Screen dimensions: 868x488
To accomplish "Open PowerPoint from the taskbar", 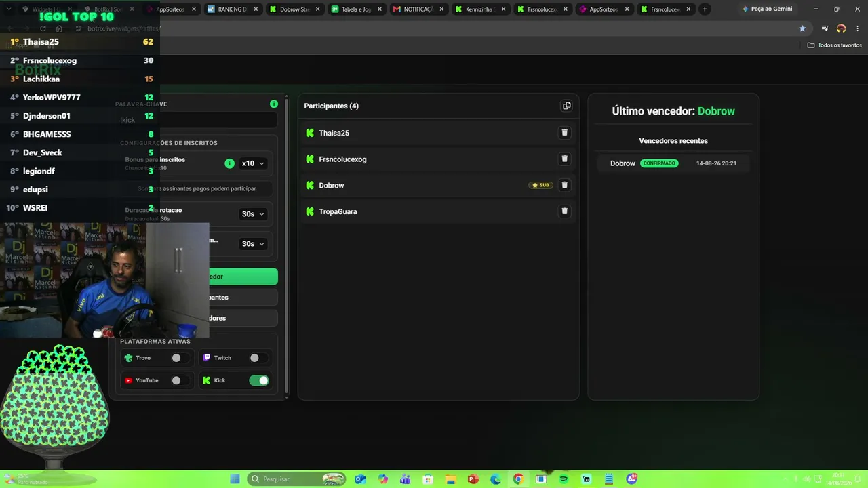I will [x=473, y=479].
